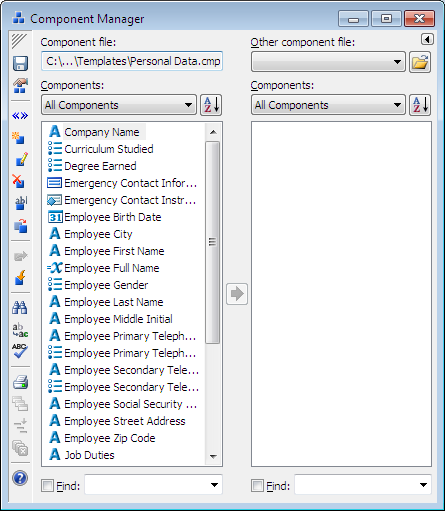The height and width of the screenshot is (511, 445).
Task: Select the Emergency Contact Instr... component
Action: 122,200
